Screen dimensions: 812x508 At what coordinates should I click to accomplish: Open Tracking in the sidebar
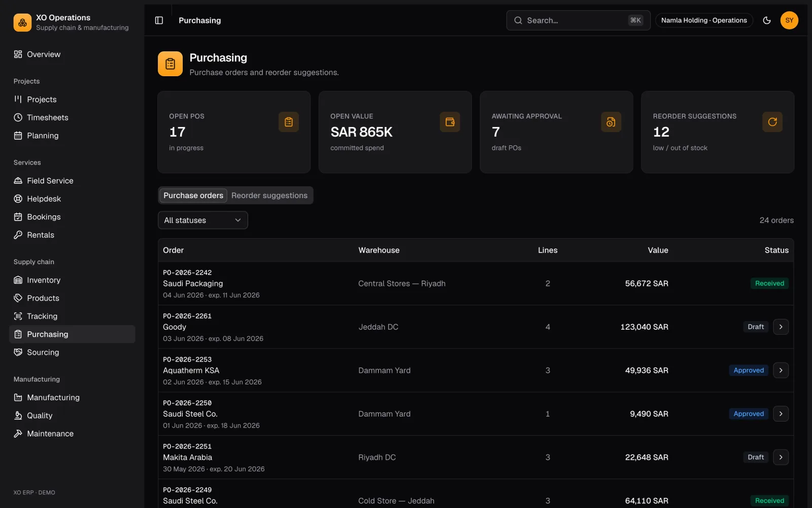72,316
